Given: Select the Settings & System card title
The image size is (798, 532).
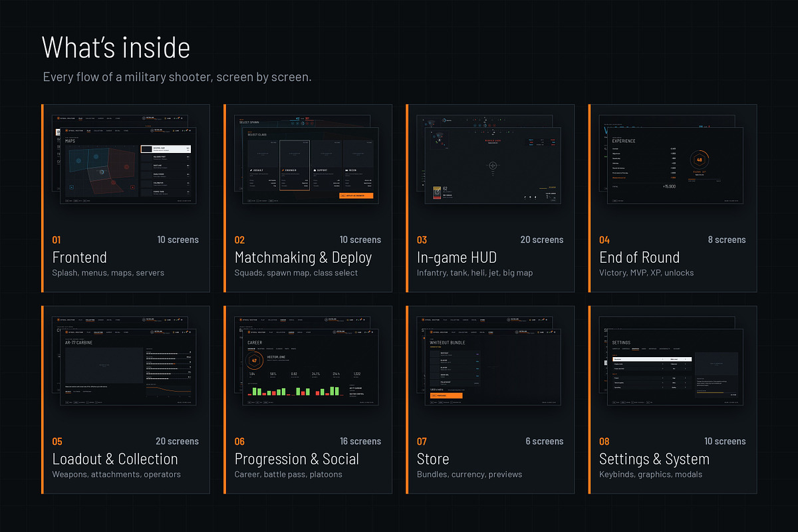Looking at the screenshot, I should [x=654, y=459].
